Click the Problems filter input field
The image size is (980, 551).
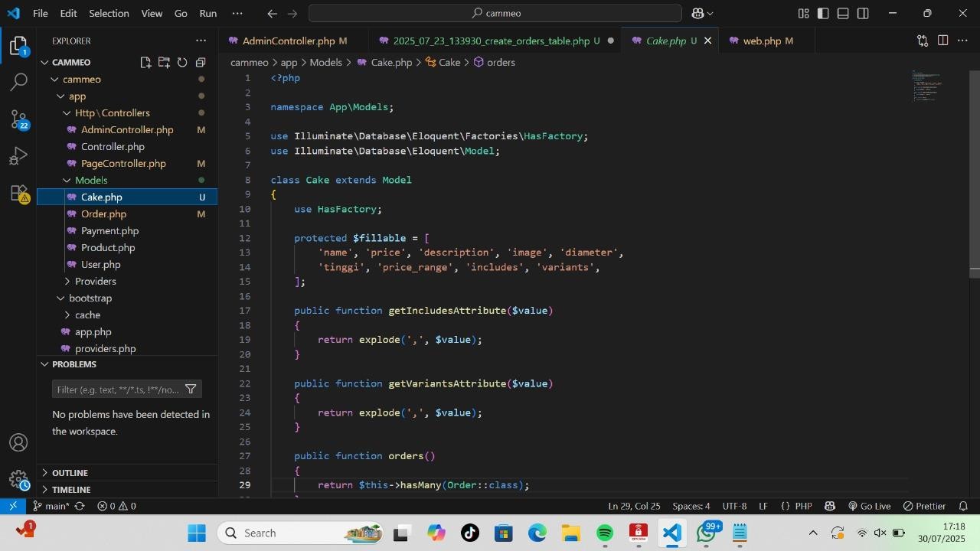pyautogui.click(x=118, y=390)
